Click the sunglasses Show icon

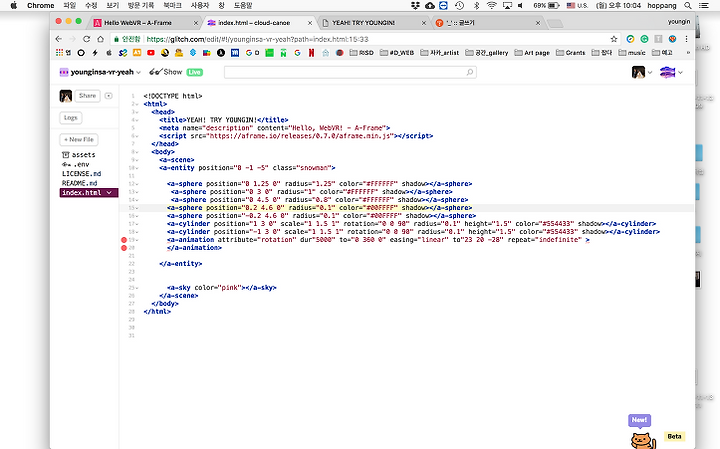[x=156, y=72]
